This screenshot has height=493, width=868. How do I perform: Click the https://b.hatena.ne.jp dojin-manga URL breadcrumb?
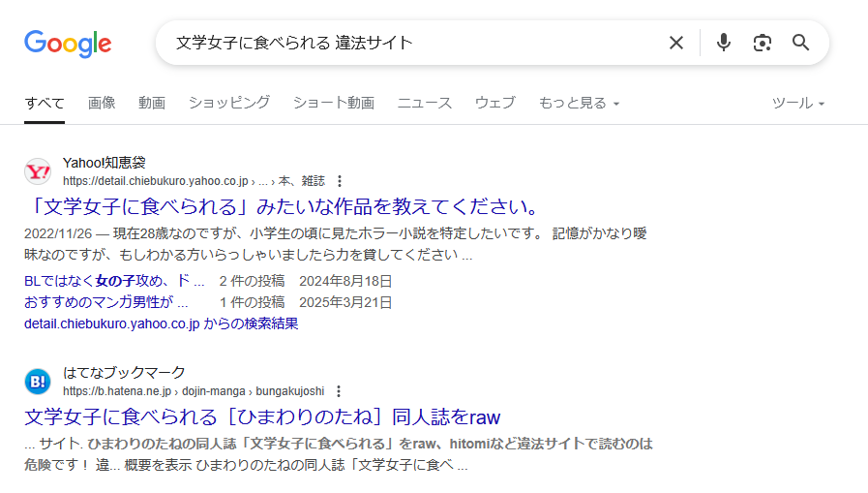(x=194, y=391)
